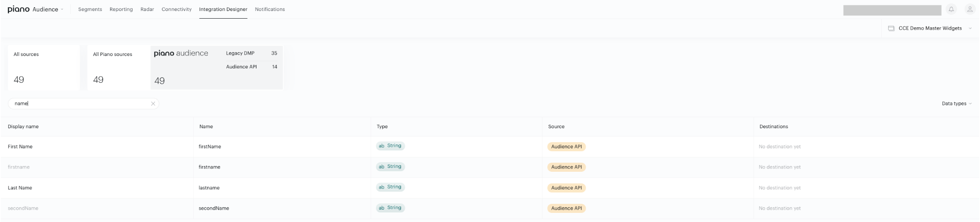Screen dimensions: 980x222
Task: Click the Audience API badge for lastname
Action: click(x=567, y=188)
